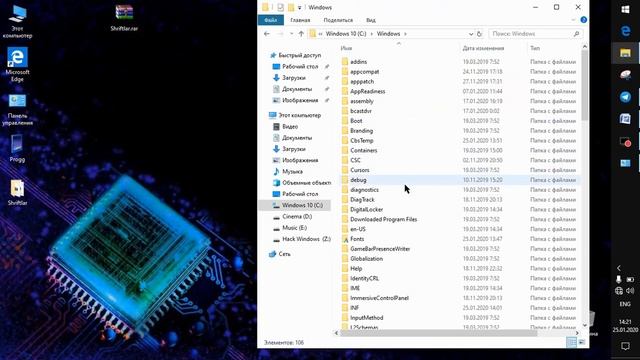Open the Вид ribbon tab
Screen dimensions: 640x360
pyautogui.click(x=371, y=20)
